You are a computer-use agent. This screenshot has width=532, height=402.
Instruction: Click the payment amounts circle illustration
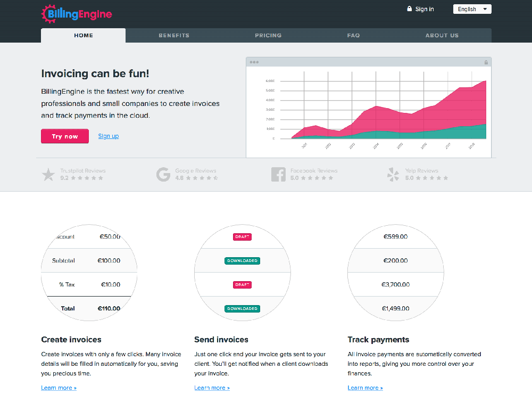pos(396,273)
